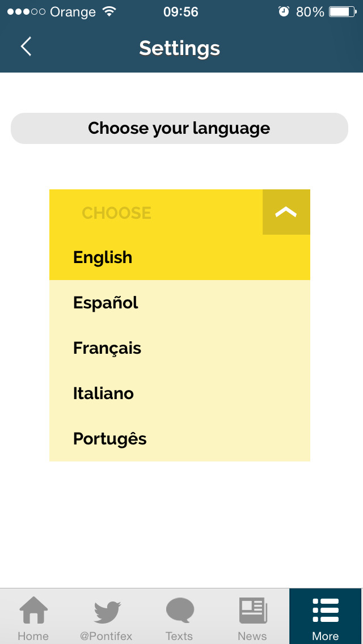Tap the More list icon
This screenshot has width=363, height=644.
point(326,610)
